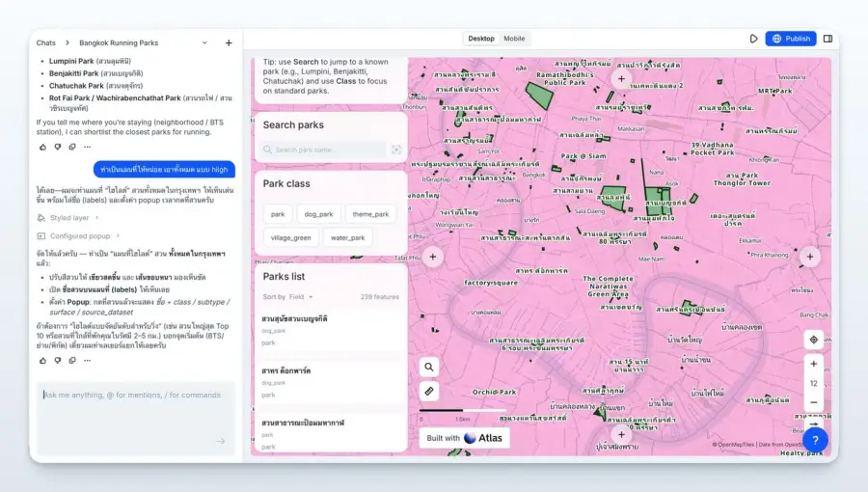Select the สวนสาธารณะป้อมมหากาฬ list entry
This screenshot has height=492, width=868.
[x=330, y=433]
